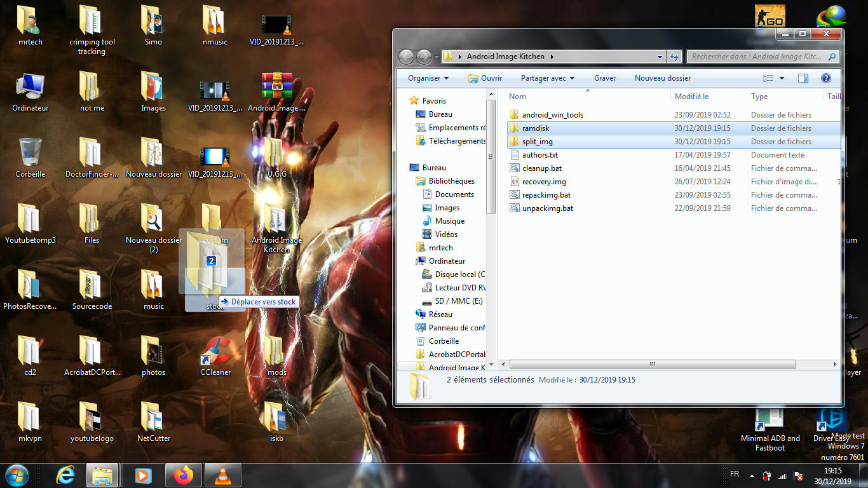Open the Organiser dropdown menu
Image resolution: width=868 pixels, height=488 pixels.
tap(428, 78)
